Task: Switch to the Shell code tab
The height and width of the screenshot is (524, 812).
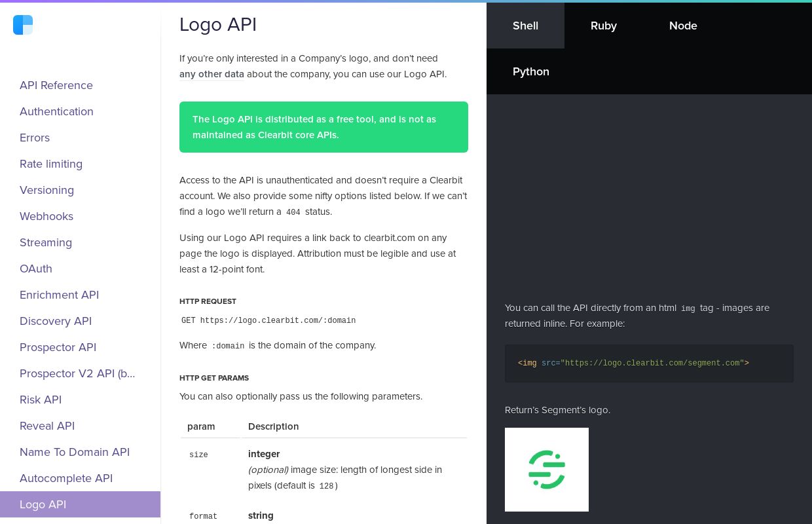Action: click(525, 26)
